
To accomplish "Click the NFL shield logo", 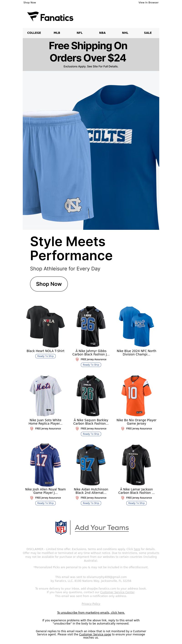I will click(61, 527).
